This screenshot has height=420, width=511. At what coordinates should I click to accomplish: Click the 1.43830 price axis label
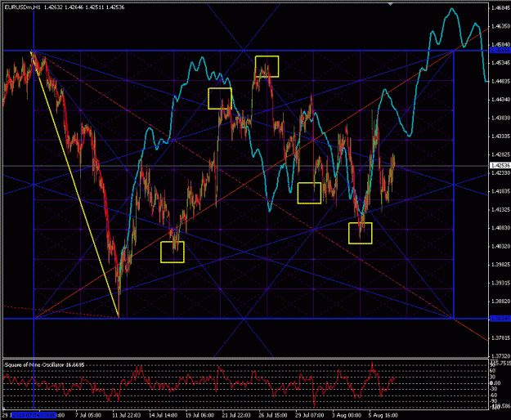pos(501,118)
